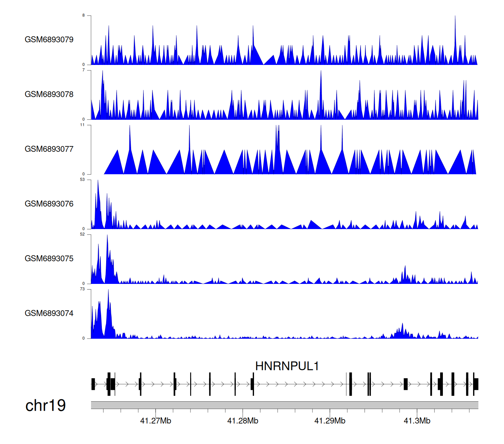Image resolution: width=504 pixels, height=444 pixels.
Task: Select the GSM6893076 track label
Action: tap(49, 204)
